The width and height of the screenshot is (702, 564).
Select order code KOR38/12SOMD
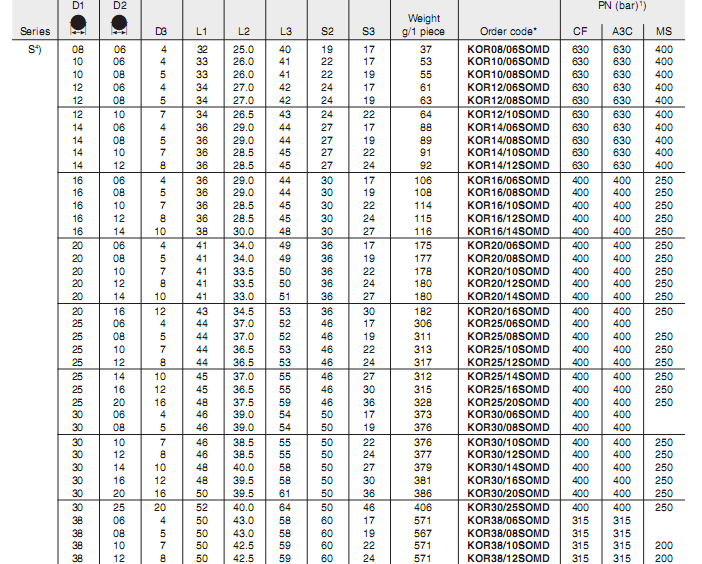[x=509, y=558]
